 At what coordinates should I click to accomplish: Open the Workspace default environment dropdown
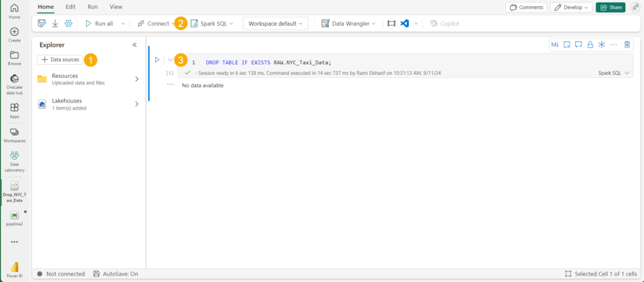[x=275, y=23]
